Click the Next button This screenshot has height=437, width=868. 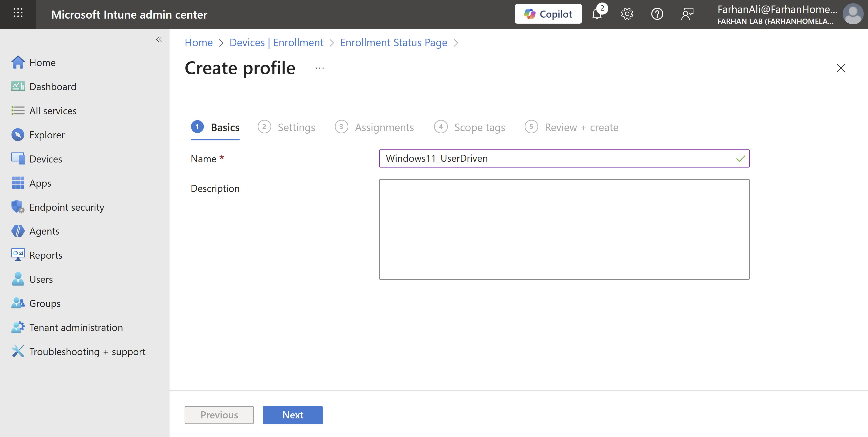(293, 415)
